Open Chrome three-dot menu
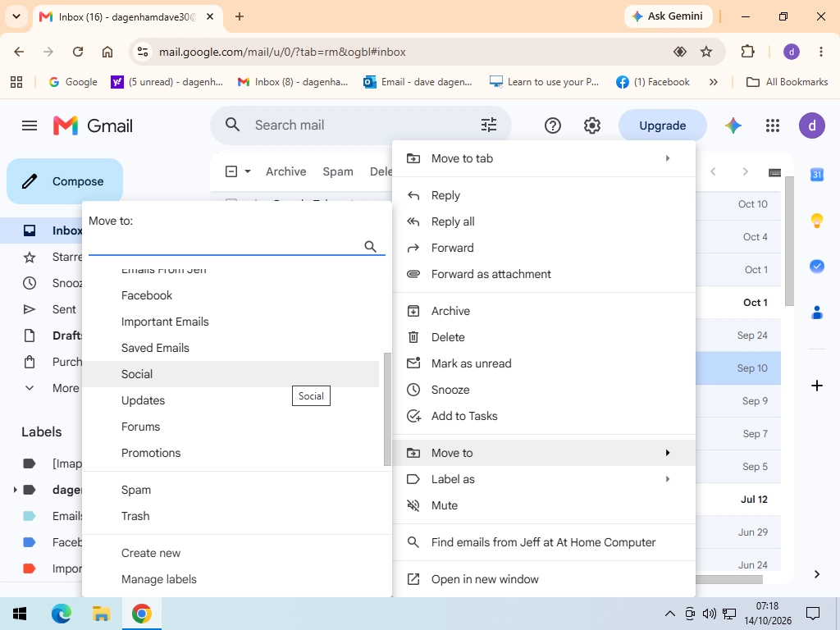This screenshot has width=840, height=630. [x=820, y=52]
